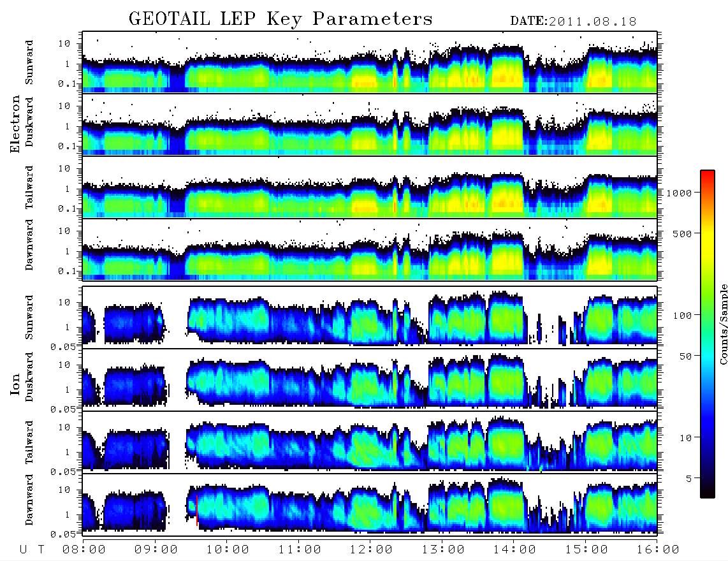Click the "500" color bar tick label

coord(683,233)
